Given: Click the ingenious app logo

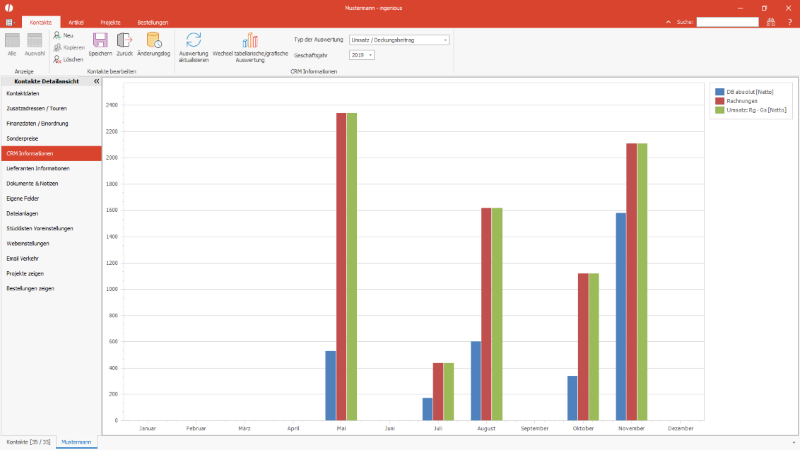Looking at the screenshot, I should 9,8.
